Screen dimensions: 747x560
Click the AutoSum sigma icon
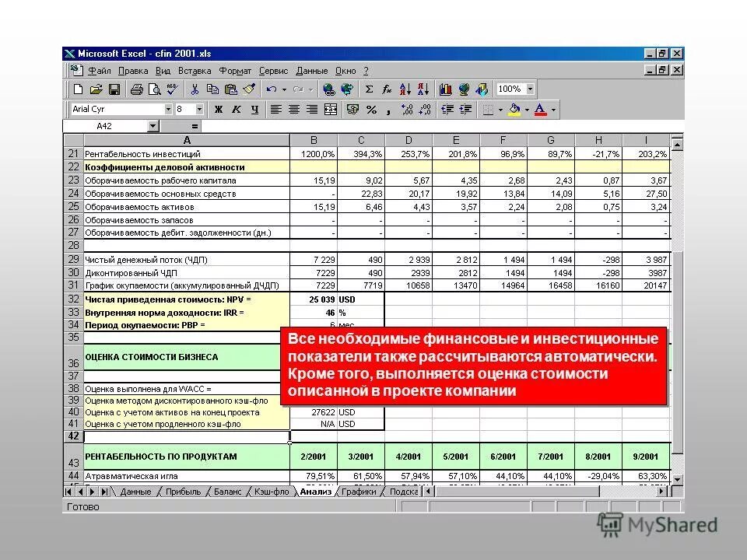(x=369, y=89)
